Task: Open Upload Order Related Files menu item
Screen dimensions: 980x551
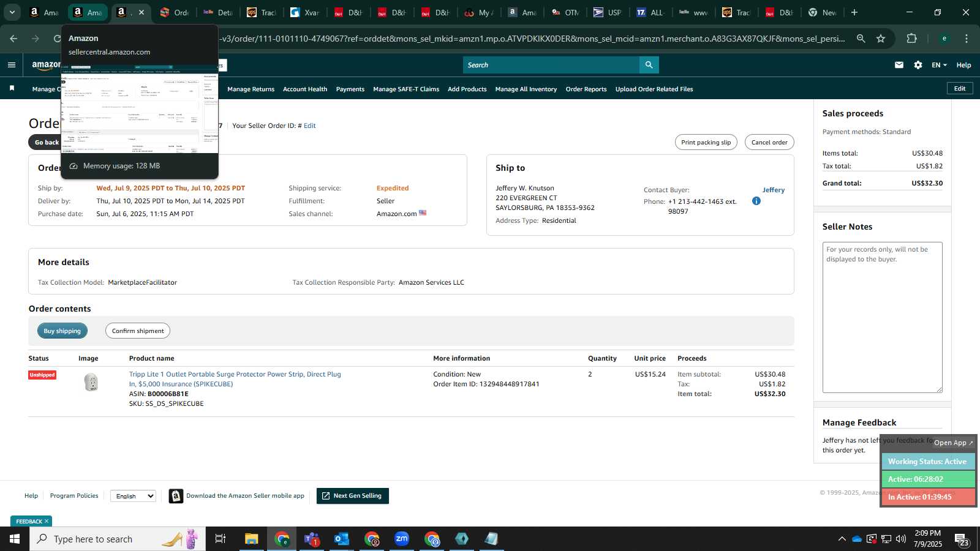Action: point(654,89)
